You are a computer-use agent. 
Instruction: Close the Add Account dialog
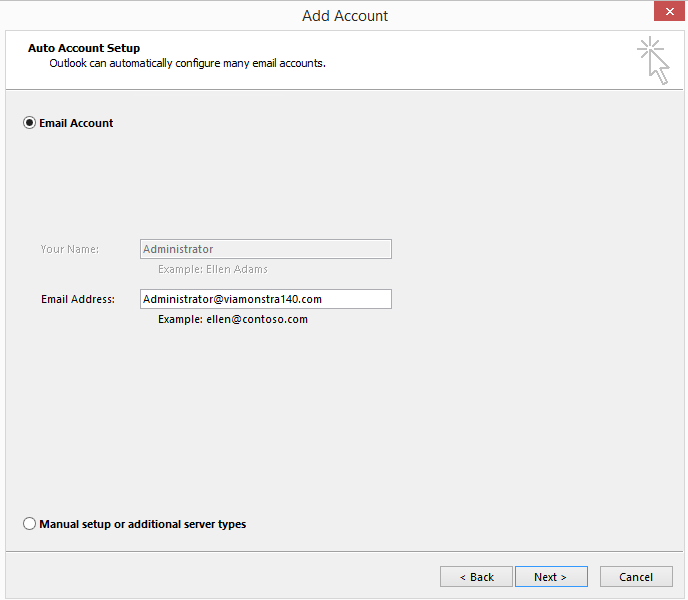click(x=669, y=14)
